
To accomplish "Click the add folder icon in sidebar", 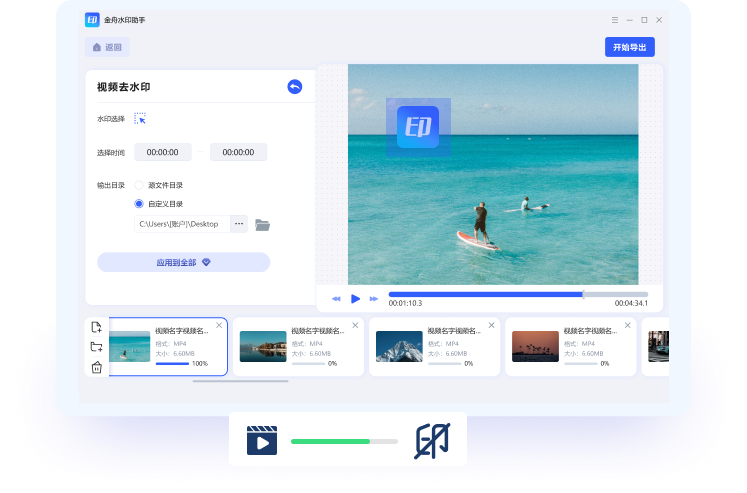I will (x=96, y=347).
